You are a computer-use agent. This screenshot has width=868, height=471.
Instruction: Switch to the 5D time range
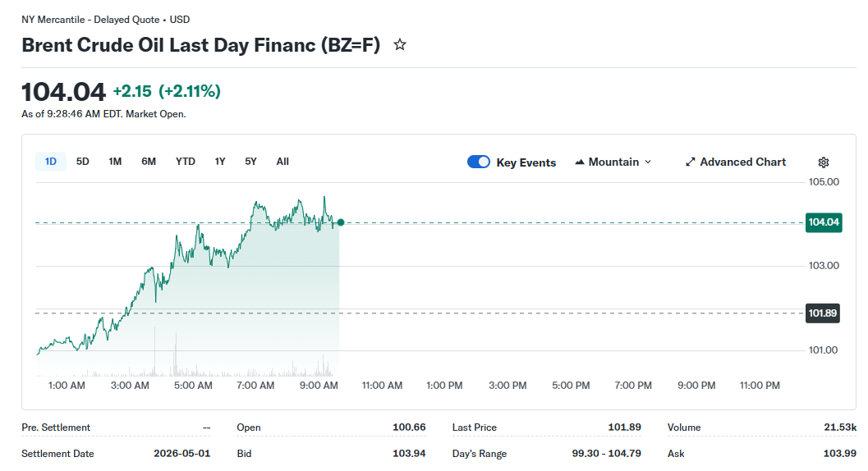(83, 162)
